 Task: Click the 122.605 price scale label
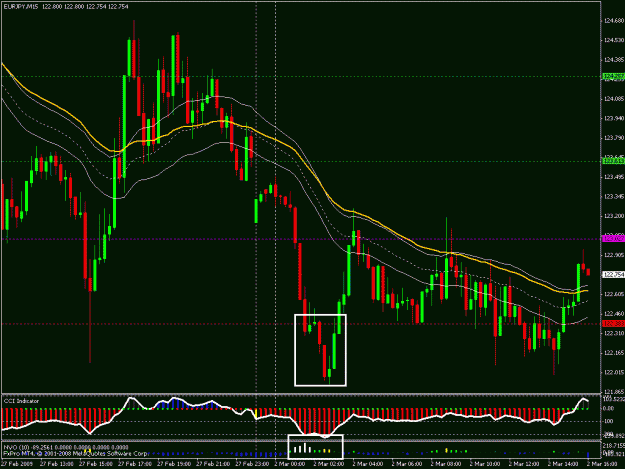(x=614, y=294)
